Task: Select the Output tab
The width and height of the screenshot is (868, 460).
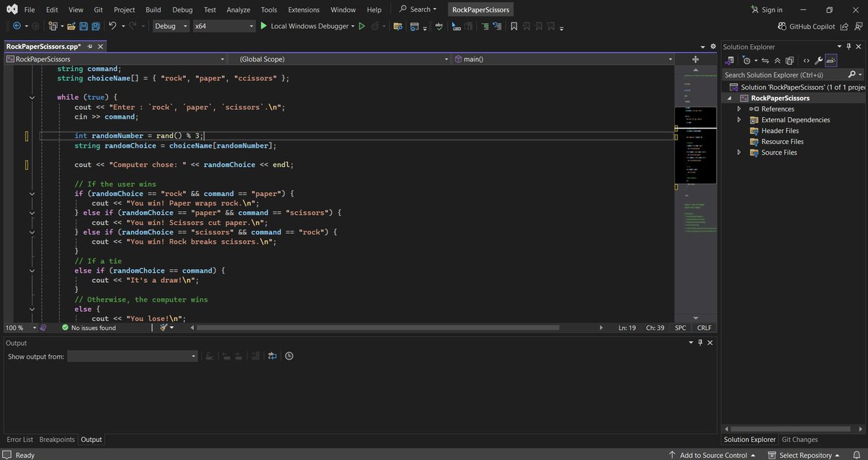Action: click(91, 439)
